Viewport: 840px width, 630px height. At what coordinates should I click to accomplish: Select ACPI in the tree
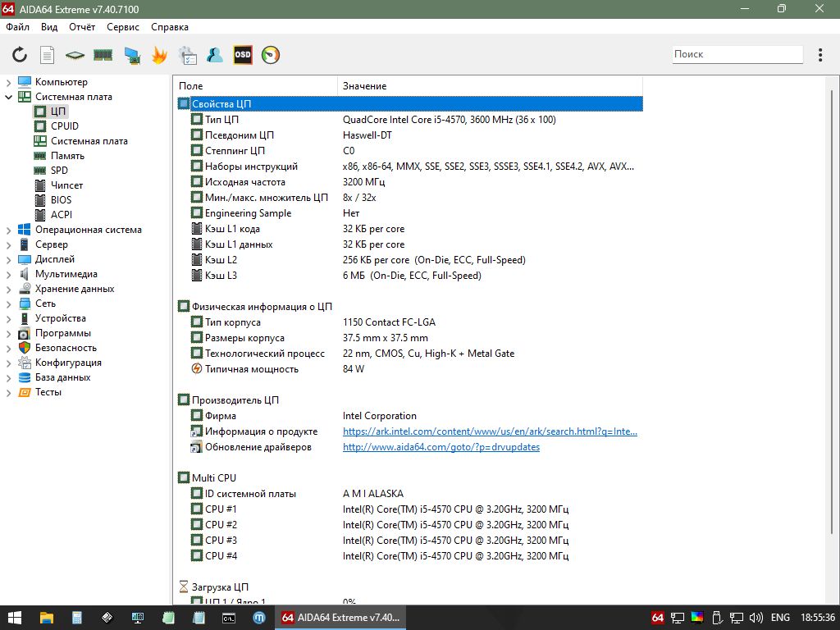[61, 214]
